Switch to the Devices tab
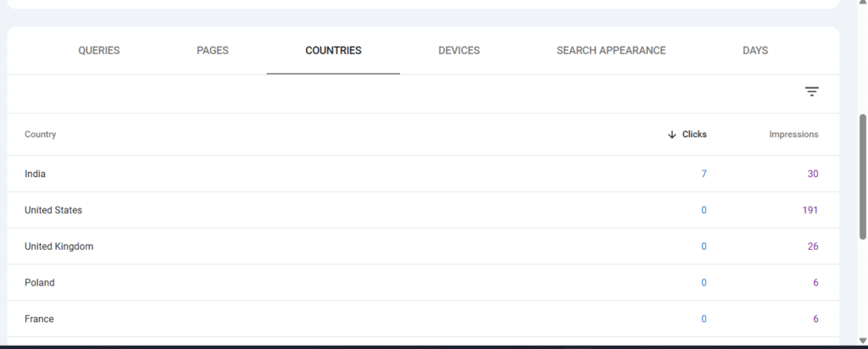Screen dimensions: 868x349 click(x=459, y=51)
